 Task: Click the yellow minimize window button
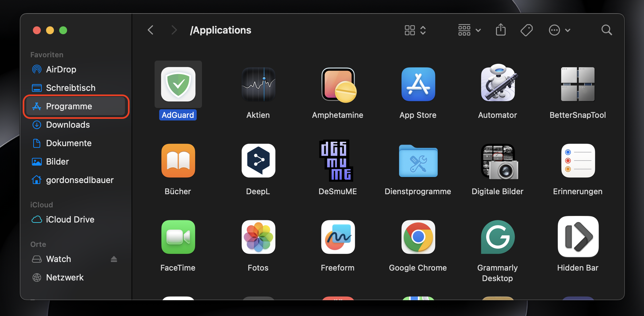(x=50, y=30)
